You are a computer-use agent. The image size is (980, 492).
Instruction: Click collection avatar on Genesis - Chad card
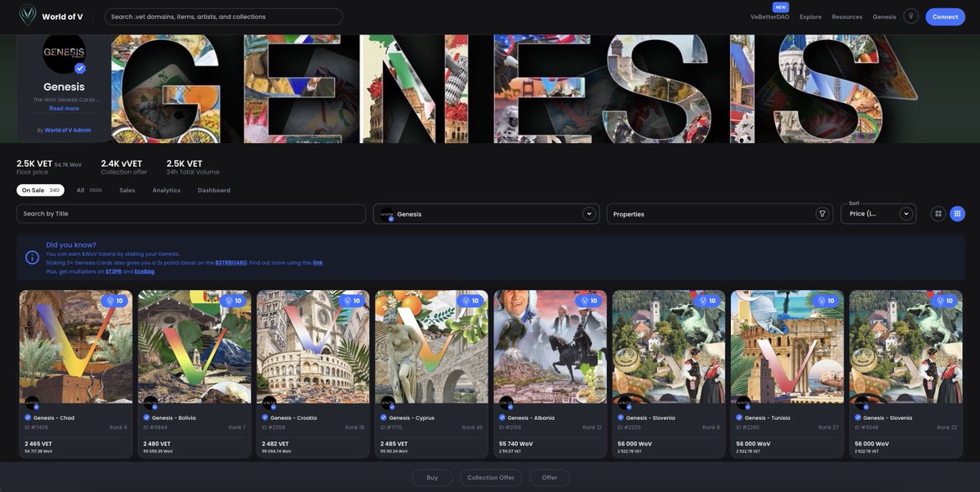(x=32, y=403)
